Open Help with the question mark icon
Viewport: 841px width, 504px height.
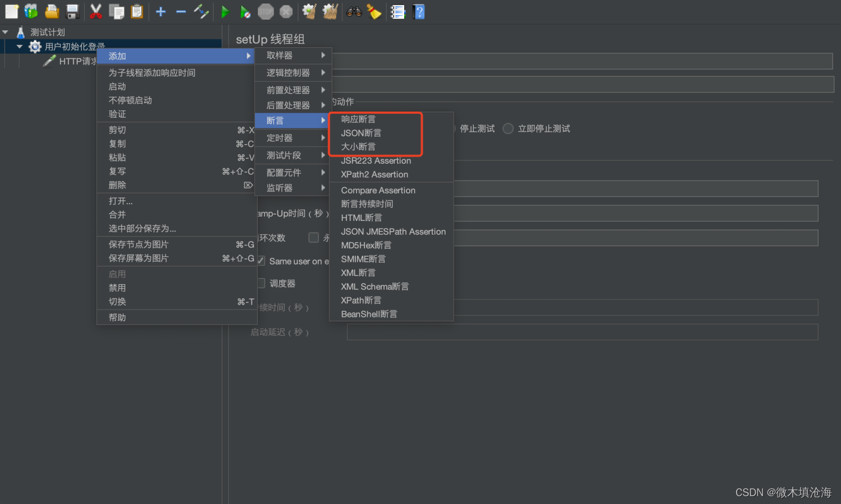pos(419,11)
